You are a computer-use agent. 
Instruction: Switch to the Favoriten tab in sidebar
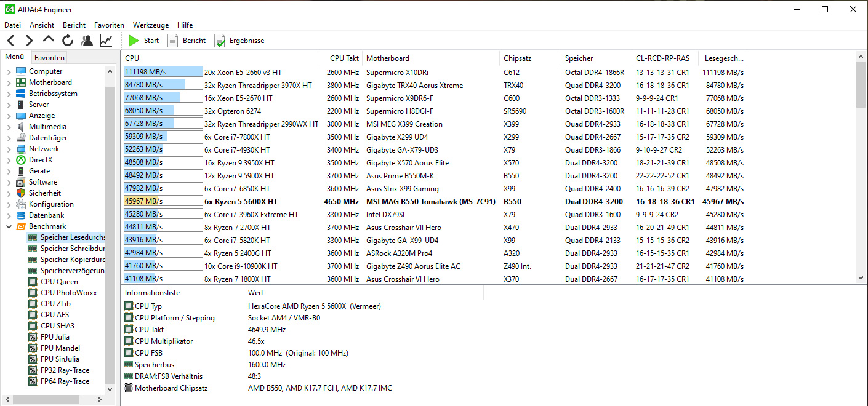49,58
